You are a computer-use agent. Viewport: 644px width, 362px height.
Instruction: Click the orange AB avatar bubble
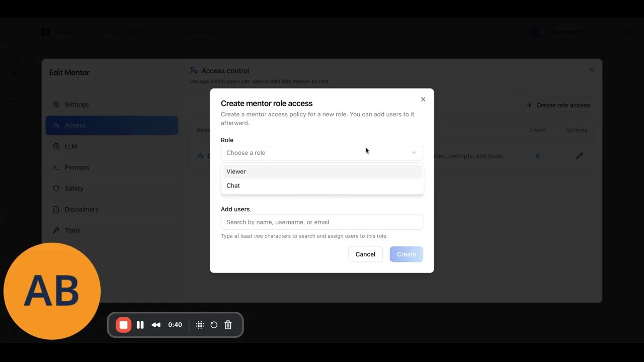point(52,291)
